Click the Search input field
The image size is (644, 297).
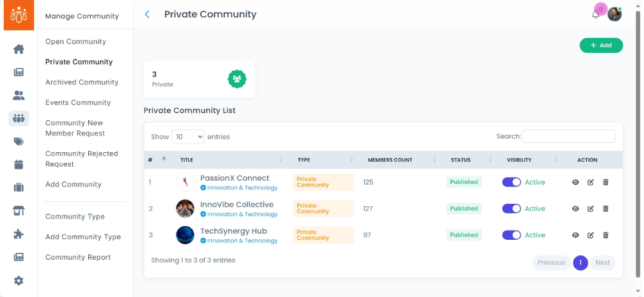pos(569,136)
